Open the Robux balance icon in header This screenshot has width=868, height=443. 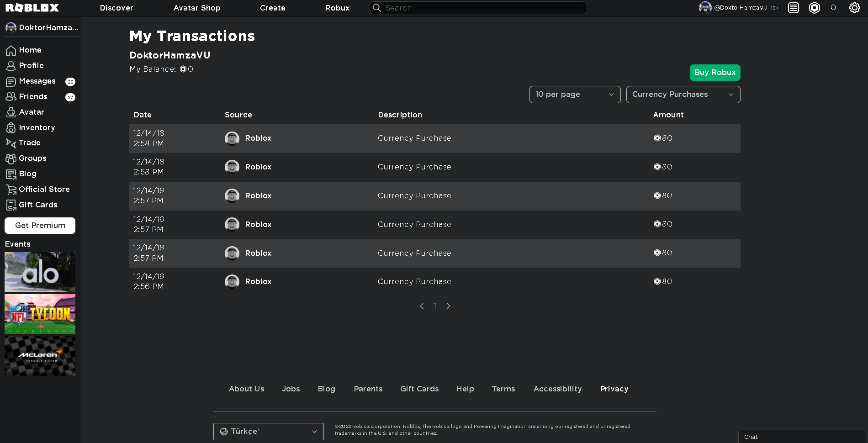pos(814,8)
